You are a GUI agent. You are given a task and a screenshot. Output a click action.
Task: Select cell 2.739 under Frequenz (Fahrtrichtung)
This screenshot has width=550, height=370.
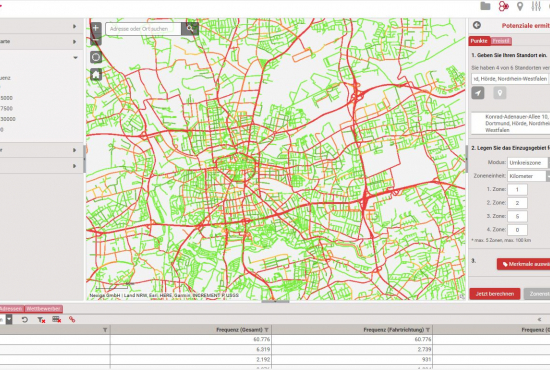(x=352, y=349)
